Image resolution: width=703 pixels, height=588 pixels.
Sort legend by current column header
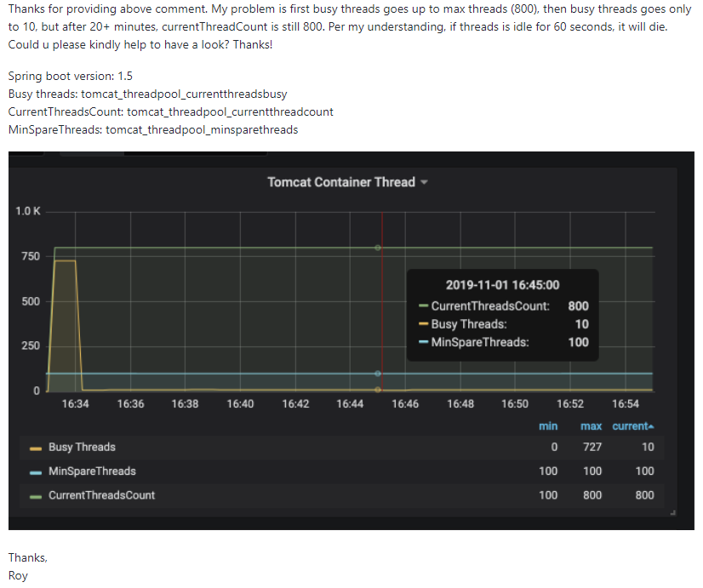[x=630, y=426]
